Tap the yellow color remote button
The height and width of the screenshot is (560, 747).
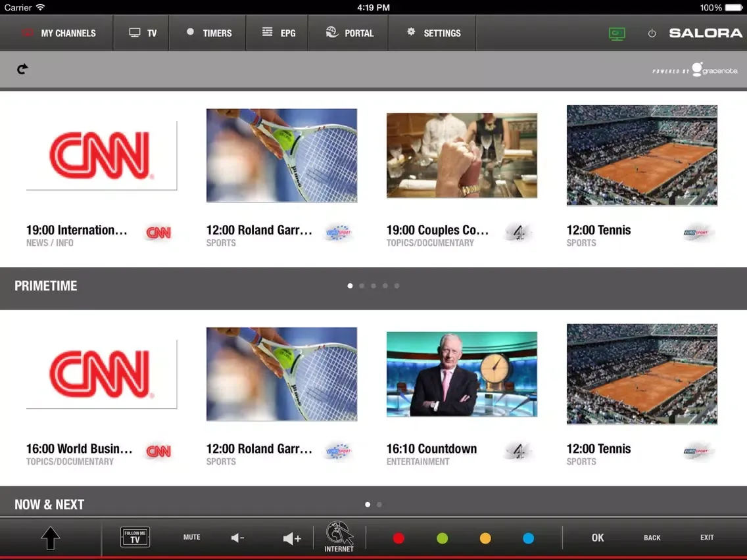click(x=485, y=538)
